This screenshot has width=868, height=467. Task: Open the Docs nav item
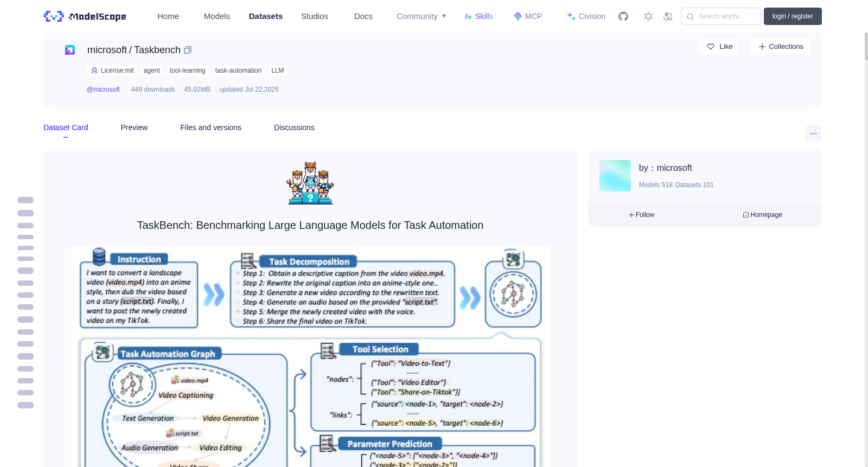tap(363, 16)
